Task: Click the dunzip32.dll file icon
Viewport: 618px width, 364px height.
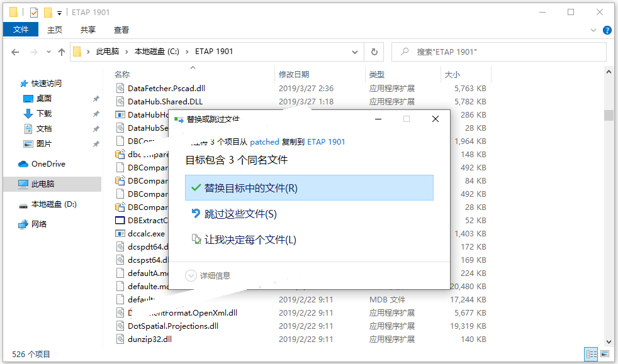Action: [120, 339]
